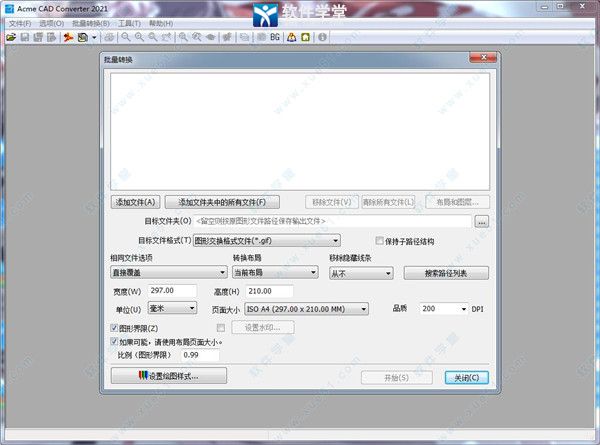Open the ISO A4 page size dropdown

tap(307, 309)
